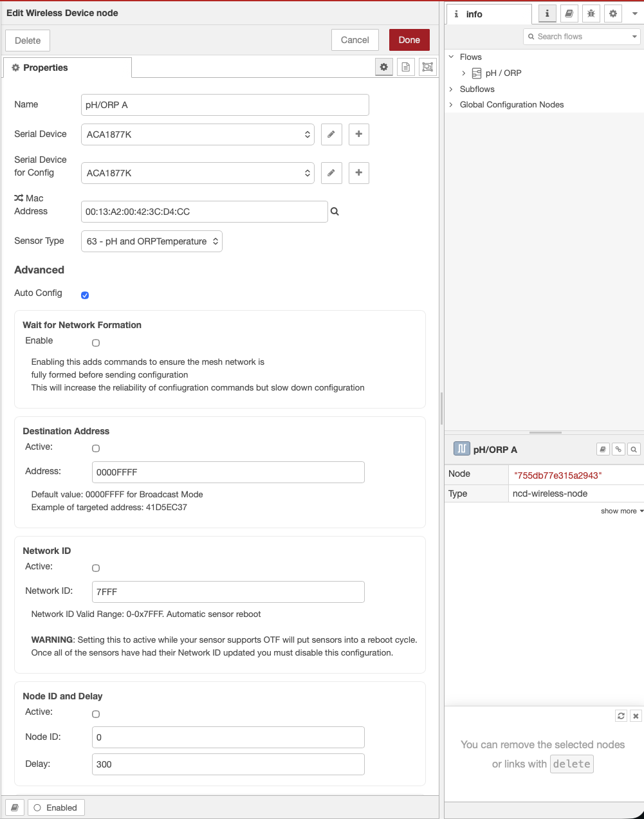Open node description document icon
The image size is (644, 819).
coord(405,67)
